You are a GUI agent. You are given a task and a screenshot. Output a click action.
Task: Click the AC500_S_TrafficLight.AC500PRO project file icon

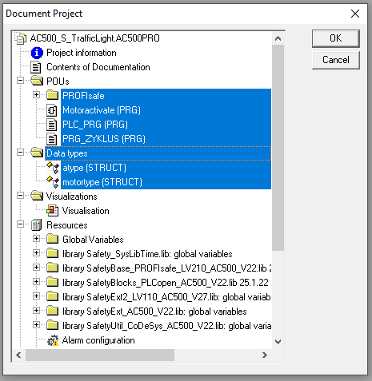click(21, 38)
